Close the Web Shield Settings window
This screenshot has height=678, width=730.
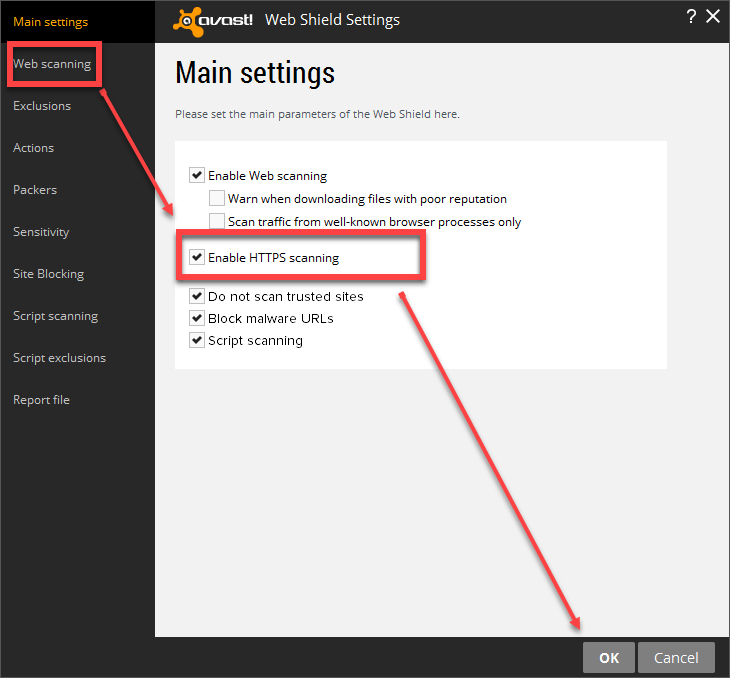(713, 16)
